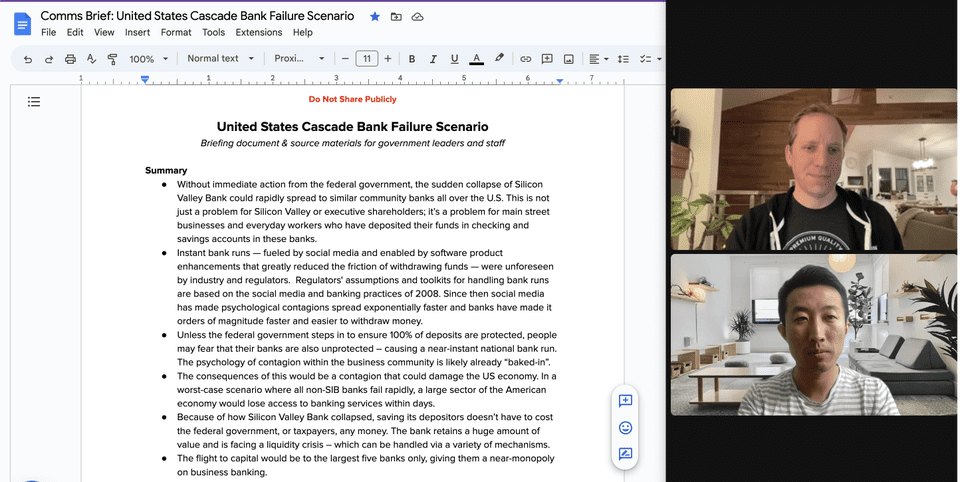This screenshot has width=960, height=482.
Task: Click the right indent marker on ruler
Action: point(560,81)
